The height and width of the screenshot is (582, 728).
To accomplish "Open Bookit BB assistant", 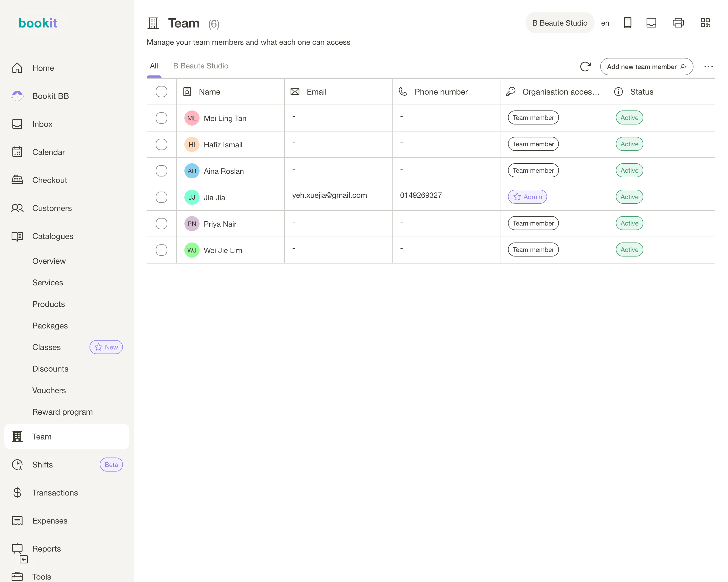I will coord(67,96).
